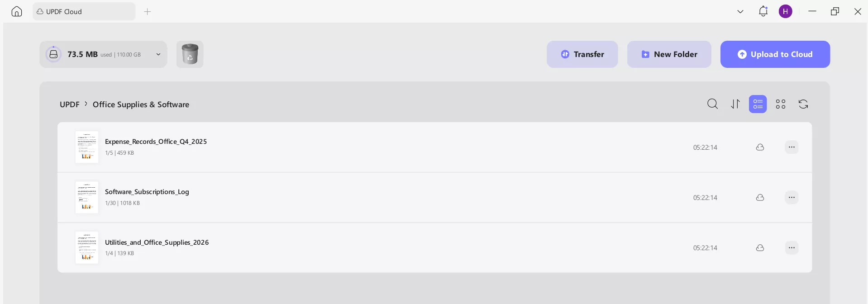Switch to grid thumbnail view
This screenshot has width=868, height=304.
pyautogui.click(x=781, y=104)
